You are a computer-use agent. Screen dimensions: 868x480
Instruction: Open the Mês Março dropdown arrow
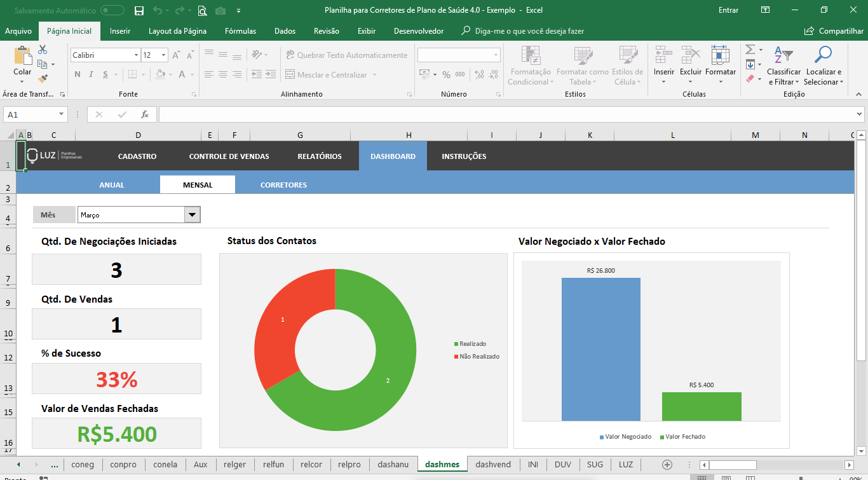point(192,215)
